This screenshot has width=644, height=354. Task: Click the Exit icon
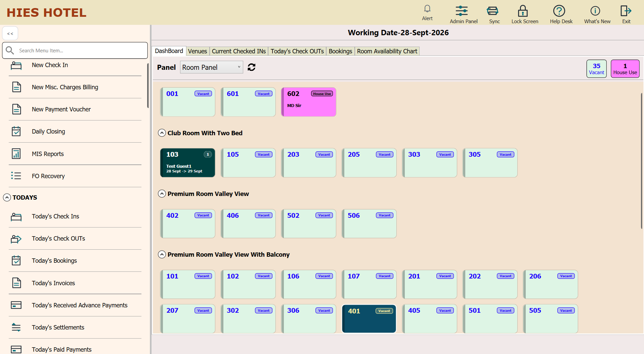626,11
